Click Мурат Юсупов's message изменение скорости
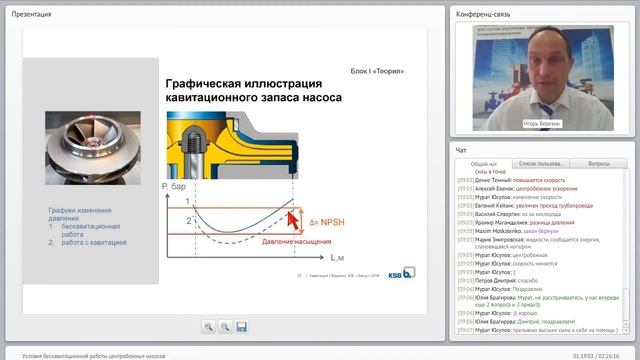This screenshot has height=360, width=640. click(537, 197)
